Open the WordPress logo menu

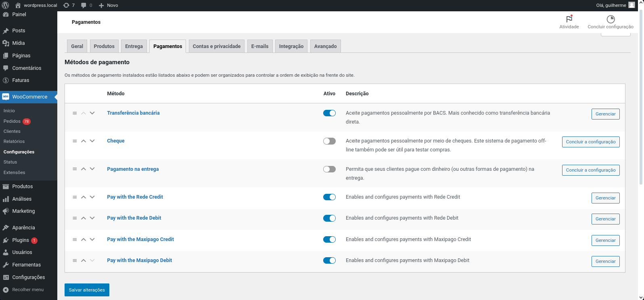point(6,5)
